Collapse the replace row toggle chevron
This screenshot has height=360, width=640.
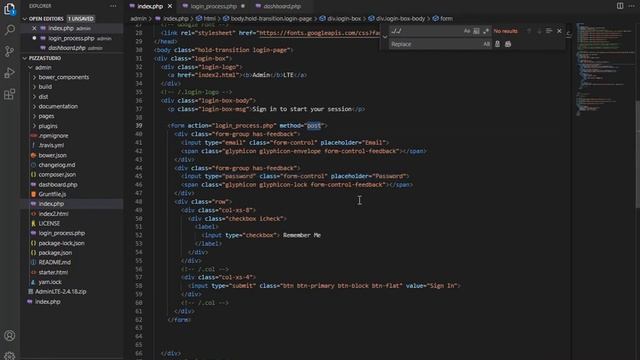(x=384, y=37)
